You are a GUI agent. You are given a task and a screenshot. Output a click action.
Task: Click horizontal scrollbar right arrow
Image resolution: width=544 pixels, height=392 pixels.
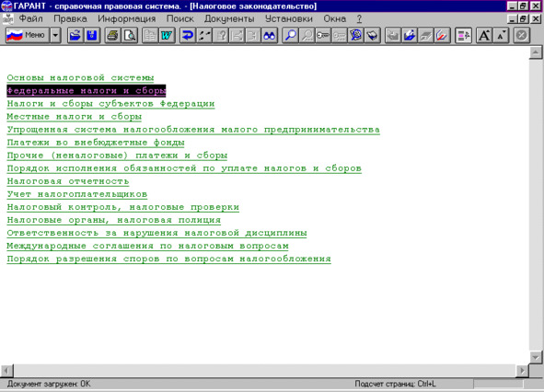pos(522,371)
